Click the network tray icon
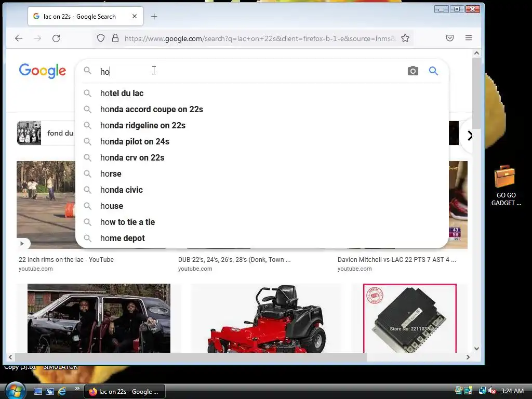Screen dimensions: 532x399 (482, 391)
